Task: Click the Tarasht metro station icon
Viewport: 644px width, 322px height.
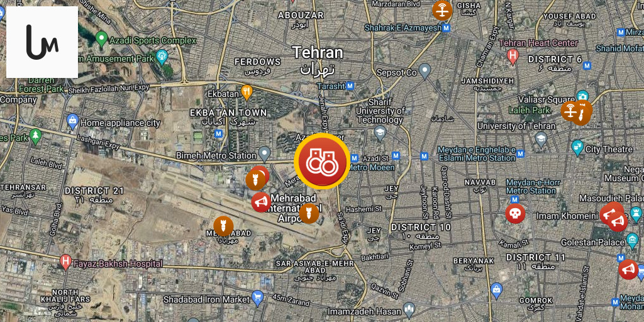Action: tap(350, 86)
